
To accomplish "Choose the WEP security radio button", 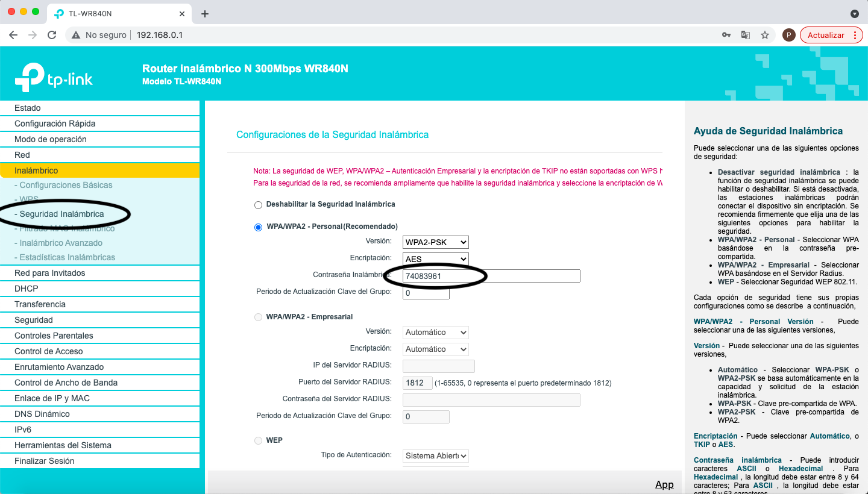I will point(259,441).
